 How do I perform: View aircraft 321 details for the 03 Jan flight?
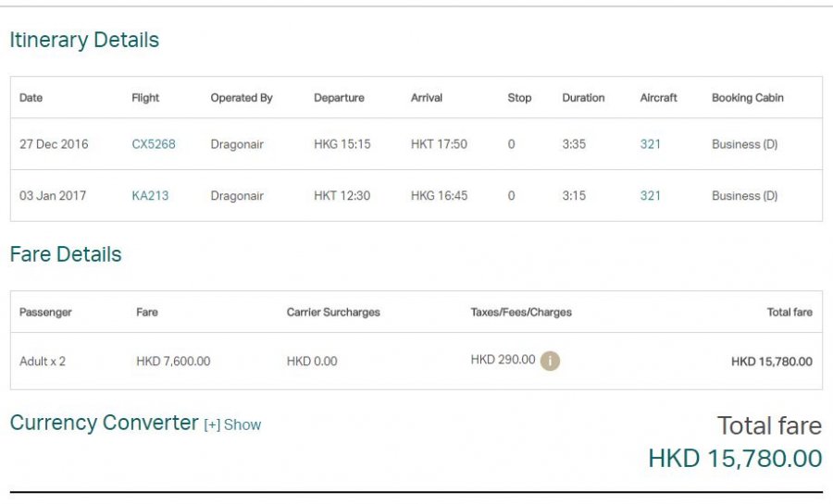[x=651, y=196]
